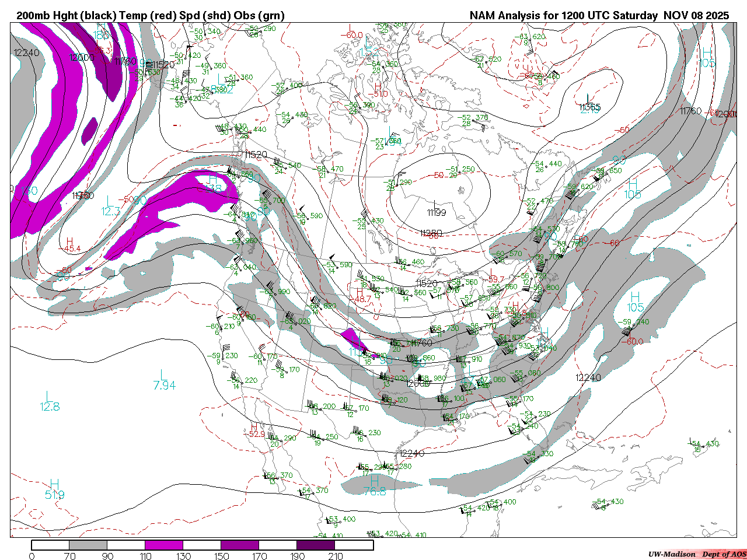This screenshot has width=747, height=560.
Task: Click the purple 150-170 legend swatch
Action: (240, 545)
